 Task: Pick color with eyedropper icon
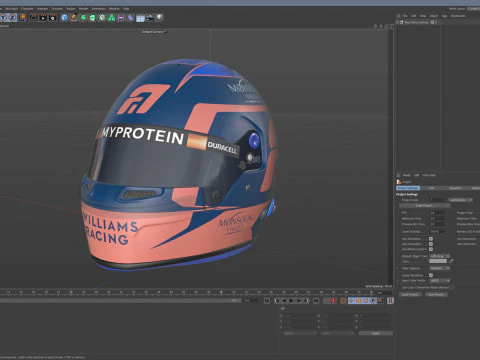point(451,261)
